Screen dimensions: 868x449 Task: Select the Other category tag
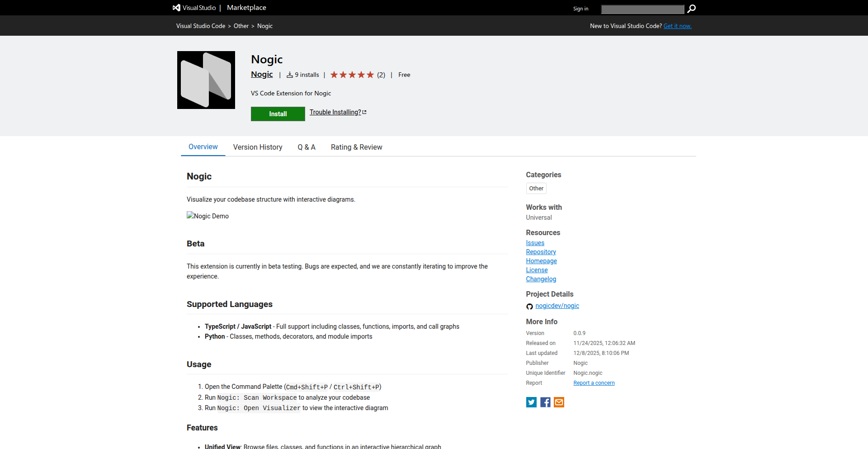[536, 189]
